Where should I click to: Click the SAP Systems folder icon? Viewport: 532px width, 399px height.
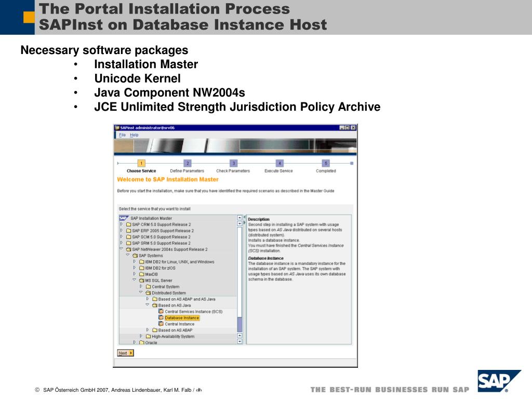pyautogui.click(x=135, y=256)
